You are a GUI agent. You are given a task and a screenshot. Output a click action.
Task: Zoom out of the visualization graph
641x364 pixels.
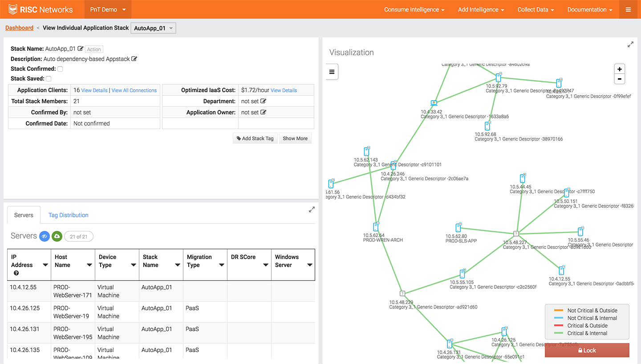point(619,79)
